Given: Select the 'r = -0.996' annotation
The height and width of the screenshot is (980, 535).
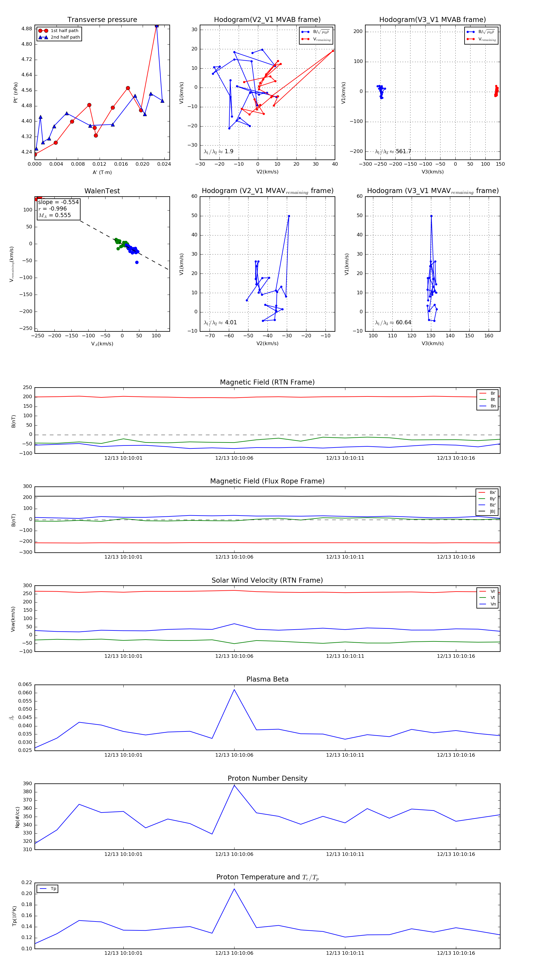Looking at the screenshot, I should pyautogui.click(x=53, y=208).
